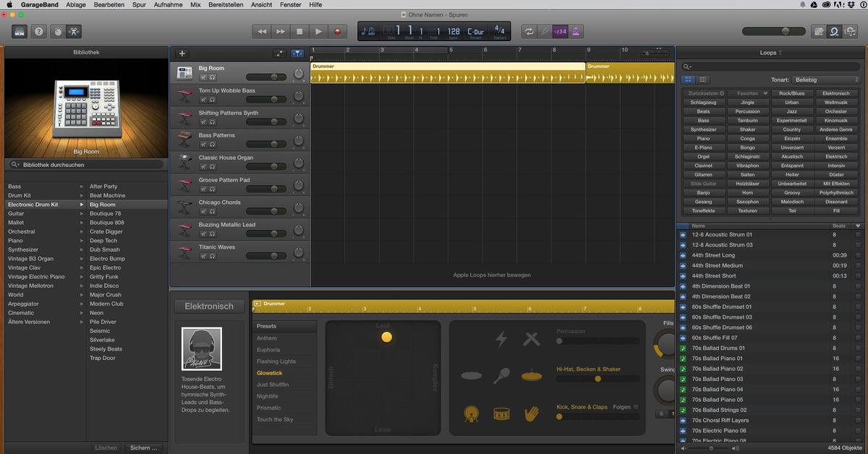The image size is (868, 454).
Task: Switch loop browser to button view
Action: pos(689,80)
